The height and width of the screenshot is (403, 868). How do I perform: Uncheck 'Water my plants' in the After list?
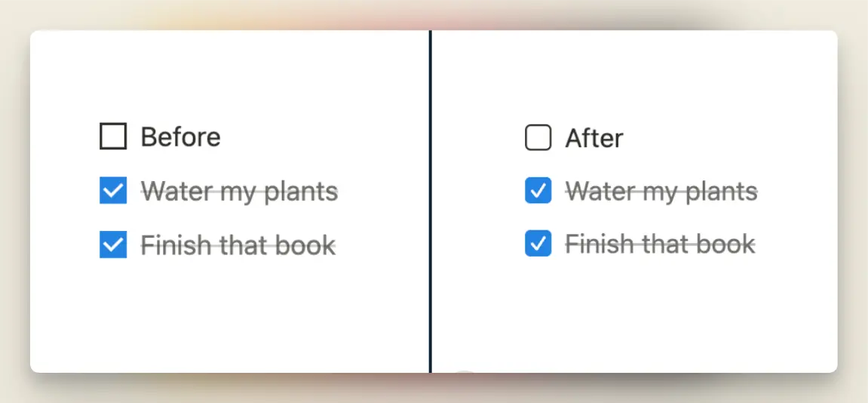click(538, 191)
